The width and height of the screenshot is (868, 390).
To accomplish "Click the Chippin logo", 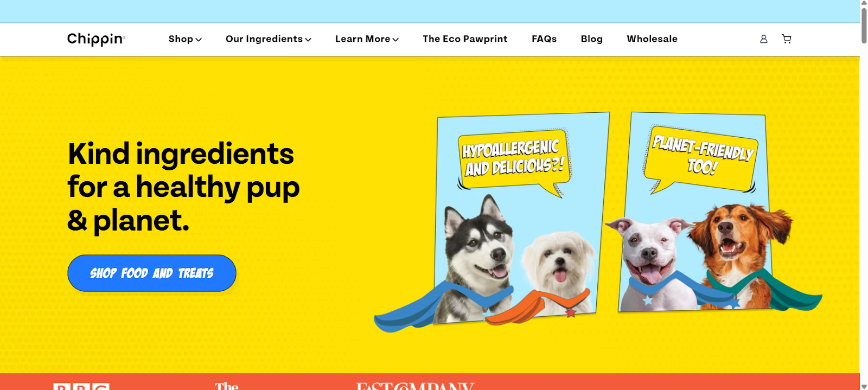I will (x=96, y=39).
